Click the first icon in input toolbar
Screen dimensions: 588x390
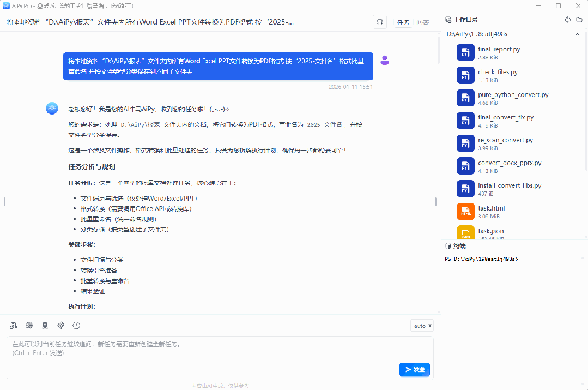point(14,326)
